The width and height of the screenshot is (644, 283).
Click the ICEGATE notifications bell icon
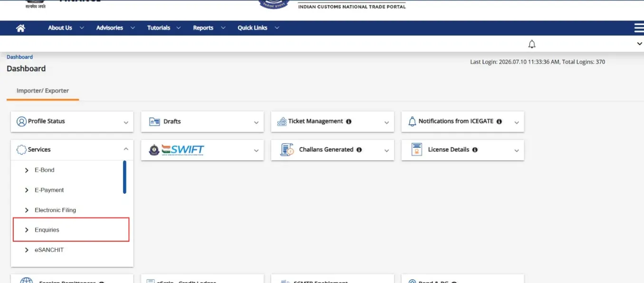412,122
